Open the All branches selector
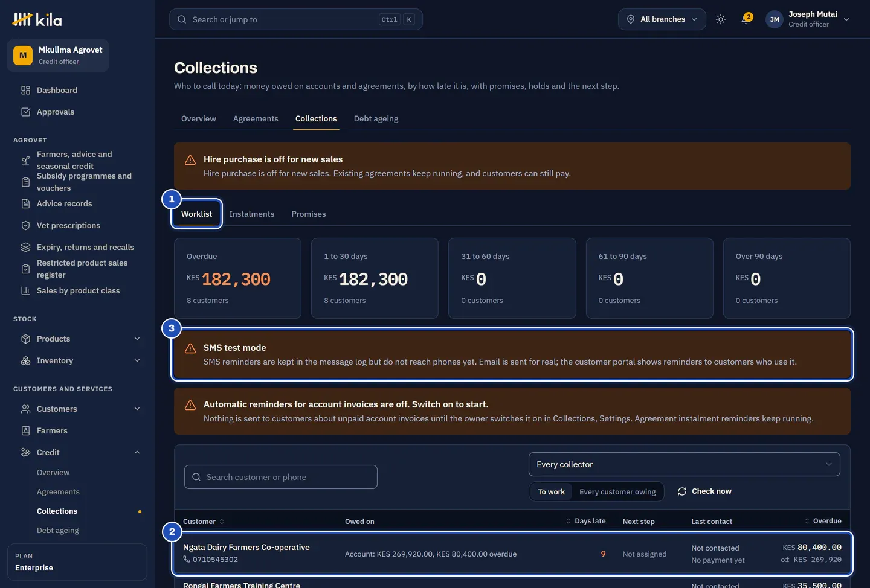 point(662,19)
